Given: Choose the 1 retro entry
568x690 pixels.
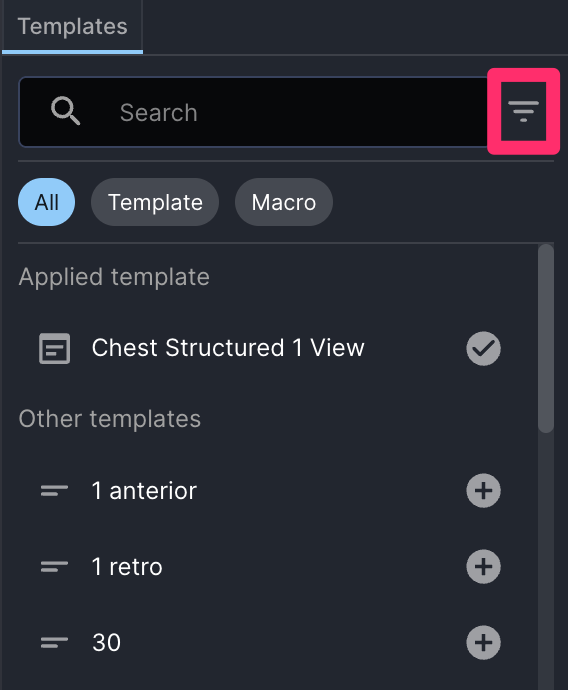Looking at the screenshot, I should click(127, 566).
